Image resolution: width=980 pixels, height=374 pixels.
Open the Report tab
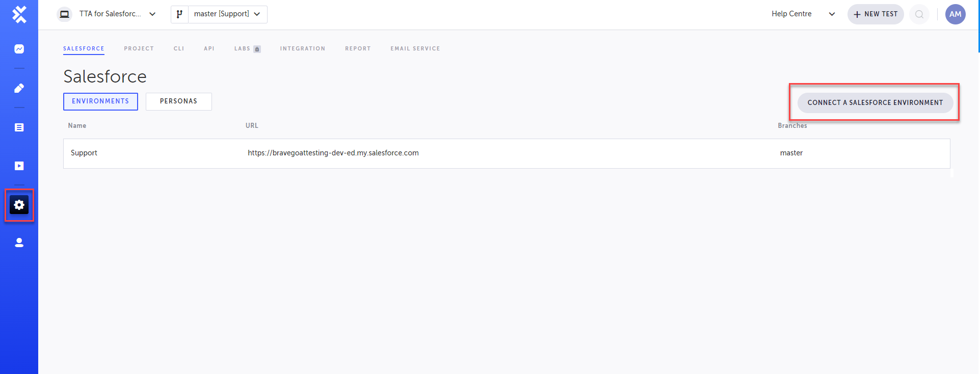click(358, 48)
